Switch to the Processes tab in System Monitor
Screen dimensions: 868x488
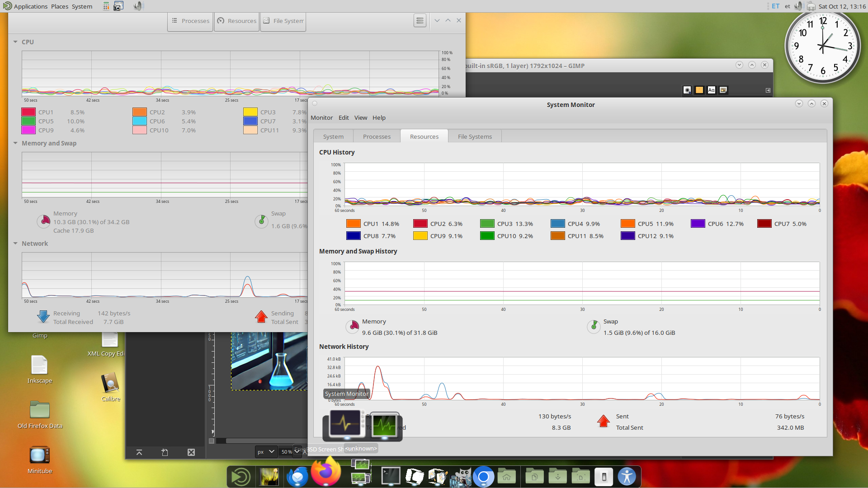click(377, 136)
